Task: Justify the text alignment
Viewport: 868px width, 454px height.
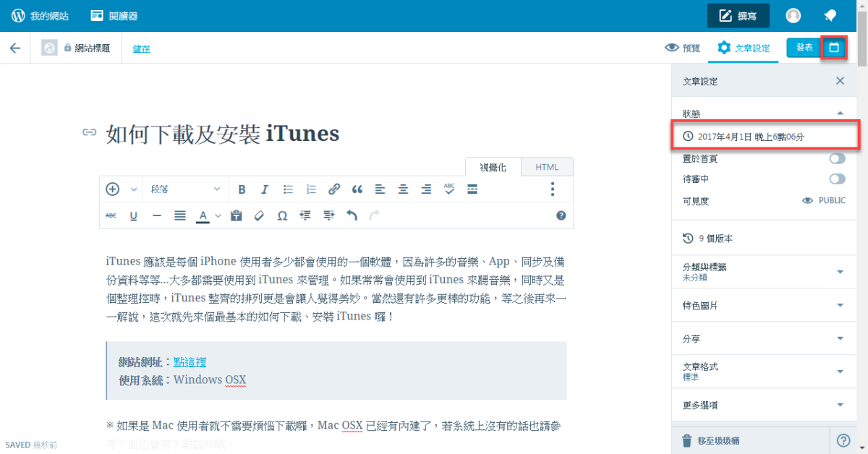Action: point(180,215)
